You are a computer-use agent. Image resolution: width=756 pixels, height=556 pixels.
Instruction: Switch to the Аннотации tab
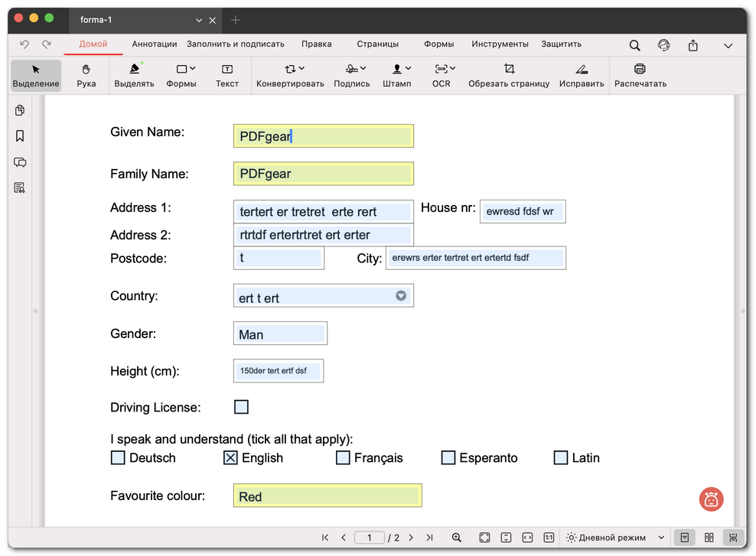coord(154,44)
